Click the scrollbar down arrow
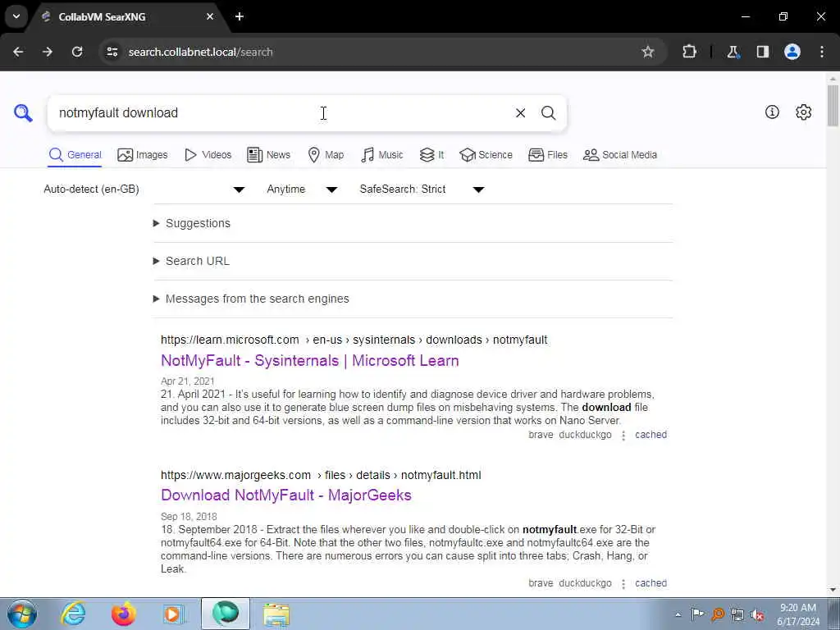Viewport: 840px width, 630px height. click(833, 590)
